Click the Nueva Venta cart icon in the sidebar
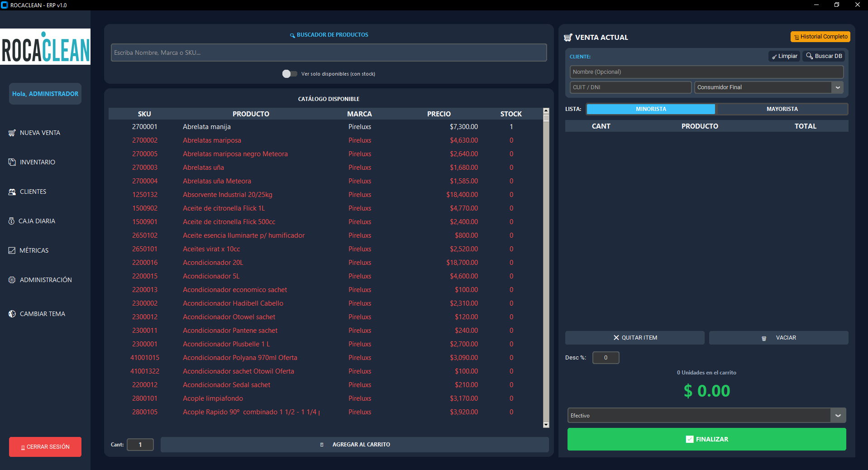 click(x=12, y=133)
